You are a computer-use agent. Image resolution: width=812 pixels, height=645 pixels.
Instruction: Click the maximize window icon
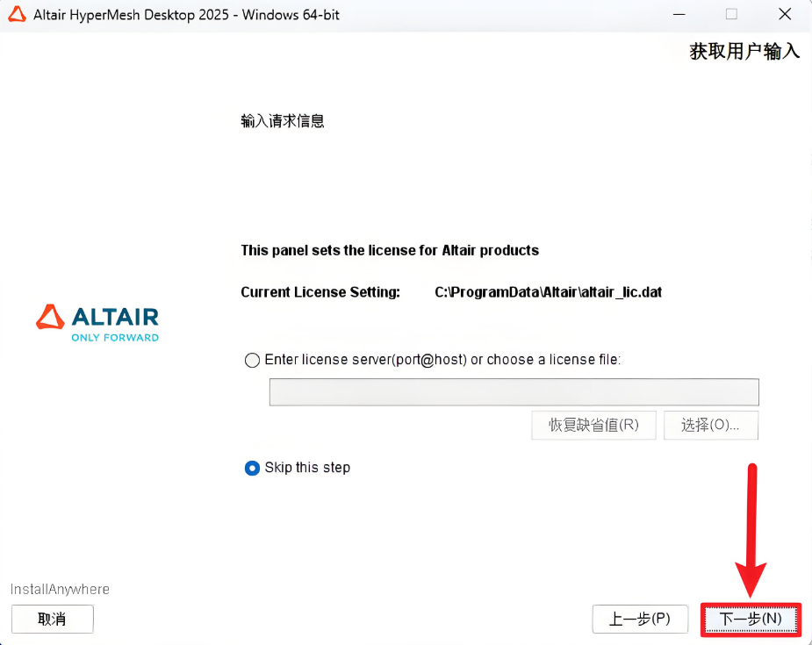coord(731,15)
